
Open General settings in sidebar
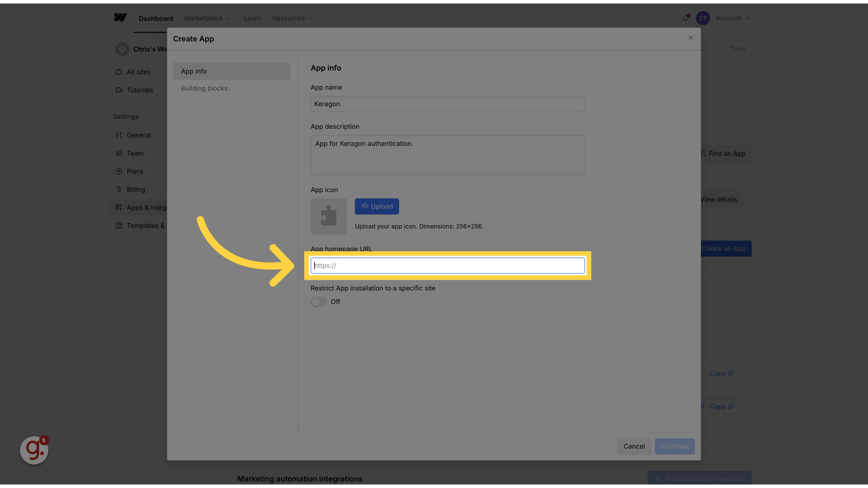point(138,135)
